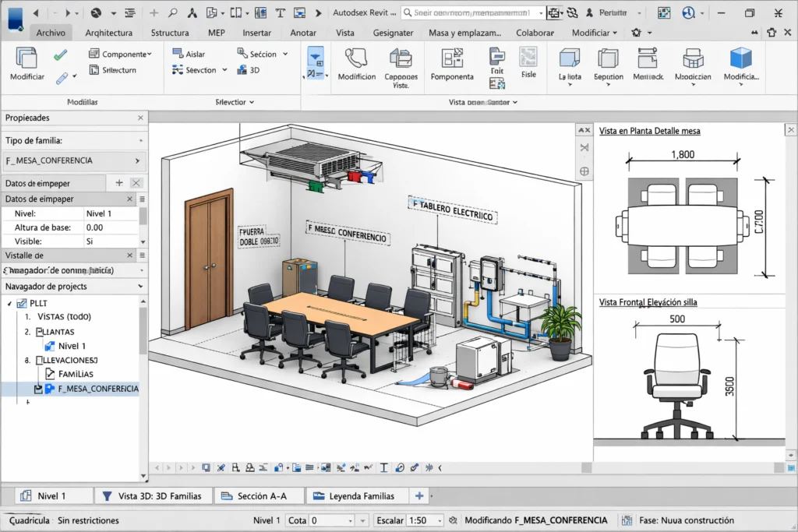The image size is (798, 532).
Task: Add a new Datos de eimpeper parameter
Action: 117,182
